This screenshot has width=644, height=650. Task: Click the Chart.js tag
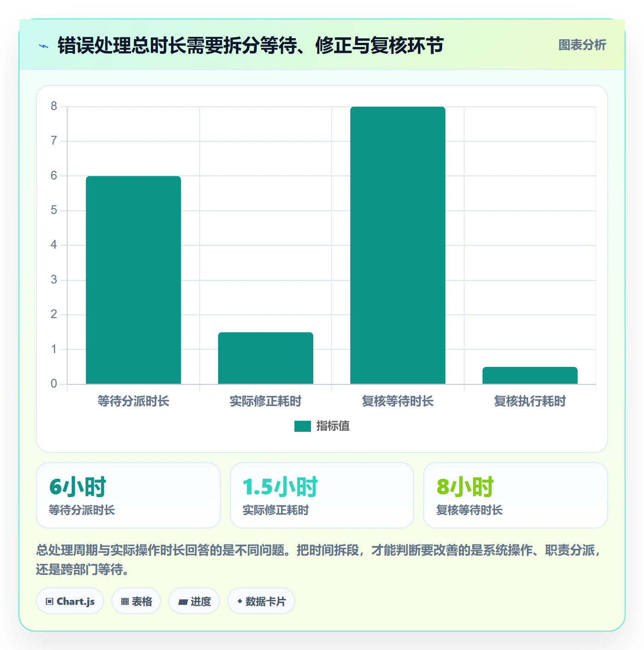coord(70,601)
